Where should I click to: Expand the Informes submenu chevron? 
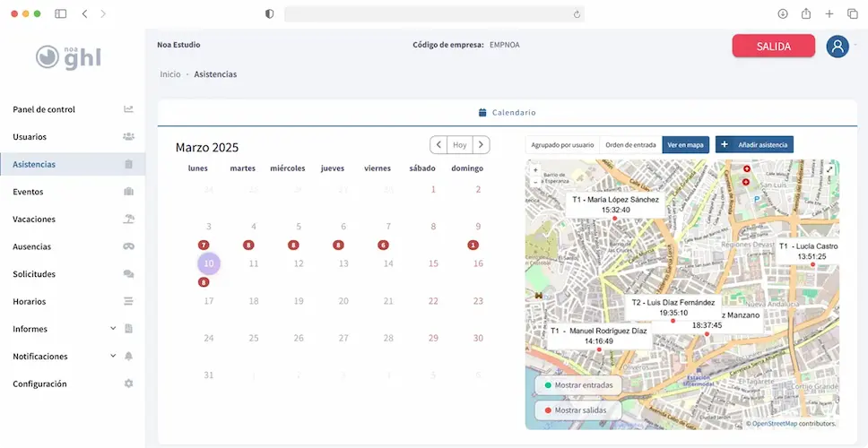click(x=113, y=329)
